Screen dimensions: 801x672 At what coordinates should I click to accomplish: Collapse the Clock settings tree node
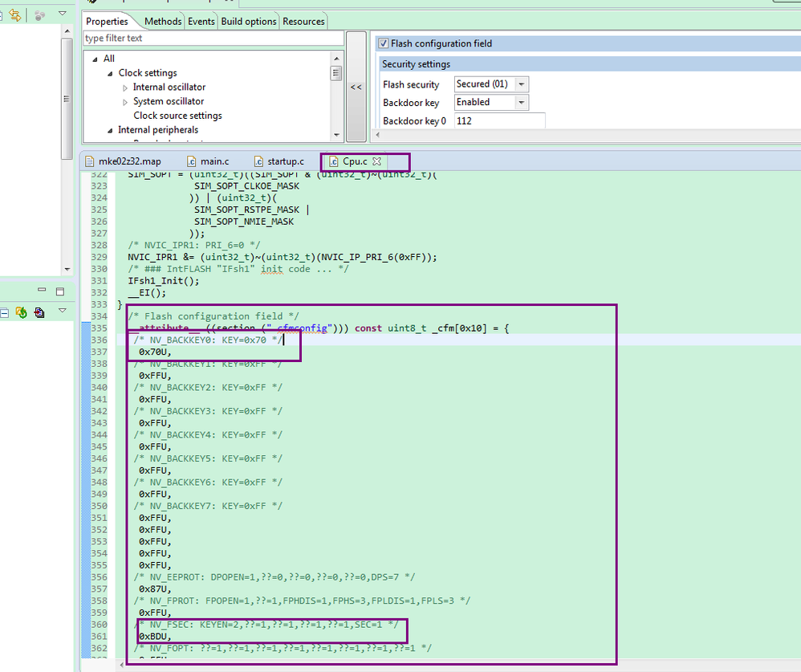coord(110,74)
